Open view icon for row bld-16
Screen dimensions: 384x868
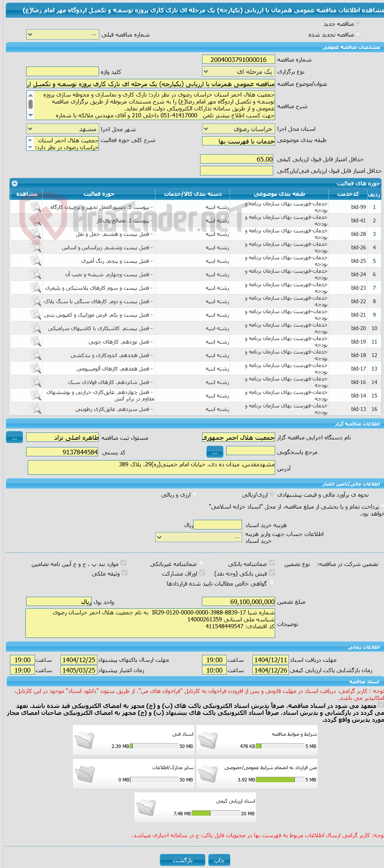35,382
